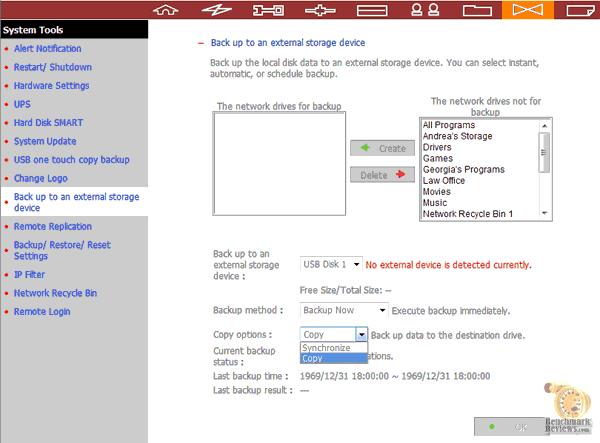Open the IP Filter page
This screenshot has height=443, width=600.
pos(29,275)
